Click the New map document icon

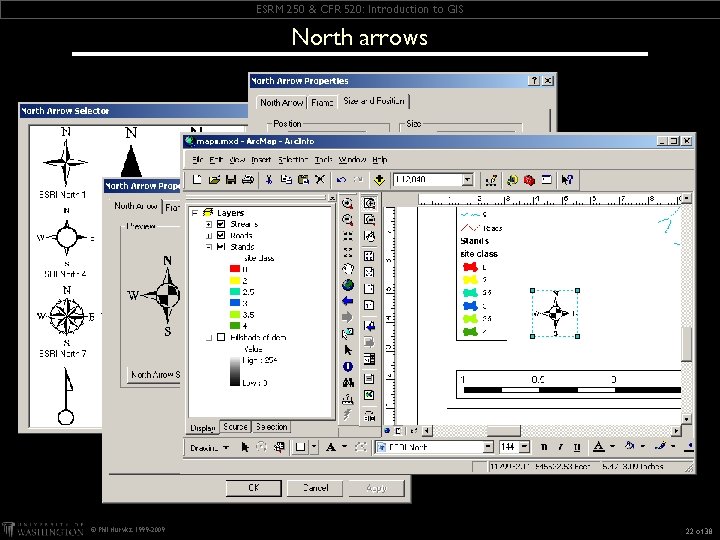pos(197,180)
